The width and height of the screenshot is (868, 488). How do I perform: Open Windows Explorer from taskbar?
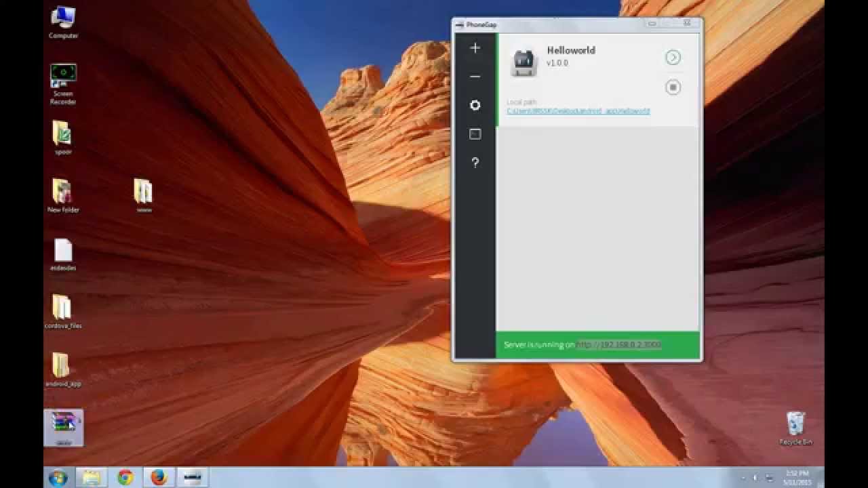click(x=92, y=477)
